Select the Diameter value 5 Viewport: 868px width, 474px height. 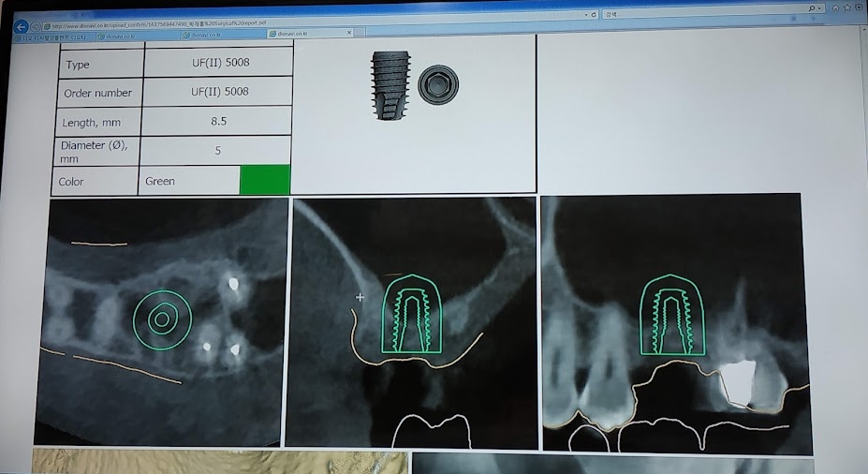pyautogui.click(x=217, y=150)
